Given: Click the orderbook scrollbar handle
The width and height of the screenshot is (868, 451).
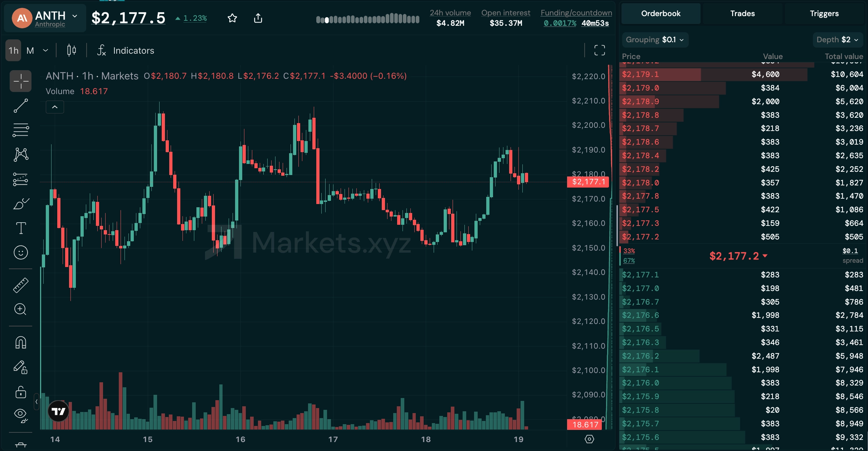Looking at the screenshot, I should 617,225.
